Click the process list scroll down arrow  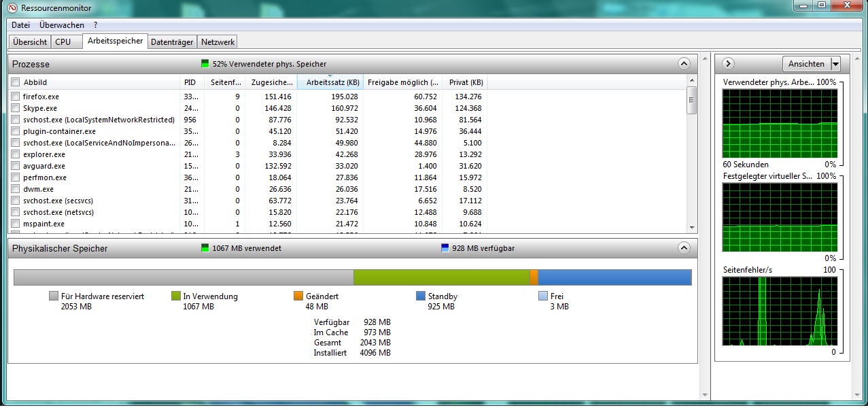click(692, 228)
